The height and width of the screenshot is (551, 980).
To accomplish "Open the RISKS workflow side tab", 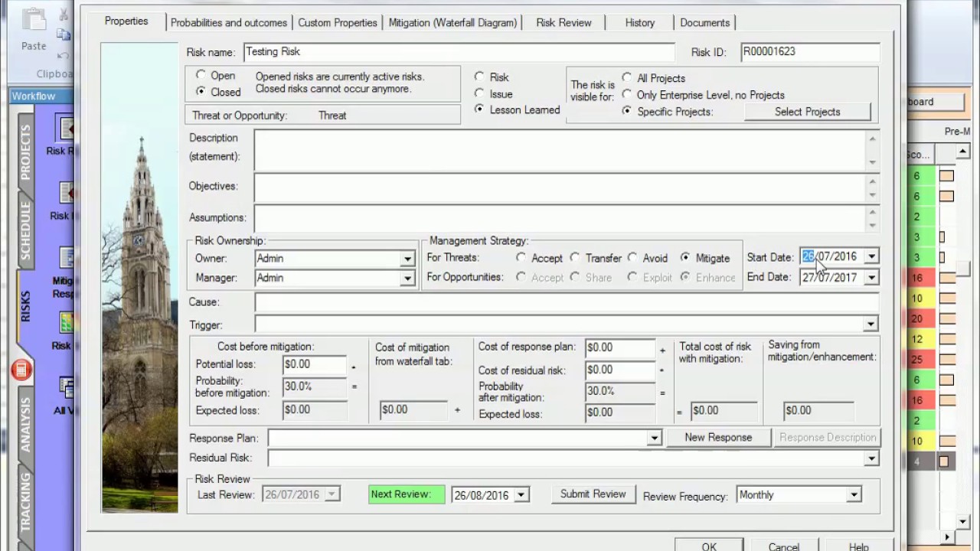I will [24, 306].
